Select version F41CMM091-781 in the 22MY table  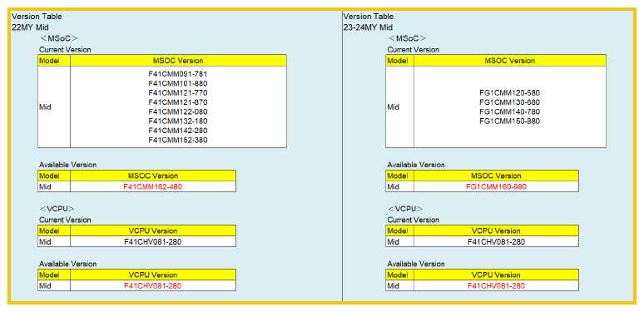click(x=178, y=74)
